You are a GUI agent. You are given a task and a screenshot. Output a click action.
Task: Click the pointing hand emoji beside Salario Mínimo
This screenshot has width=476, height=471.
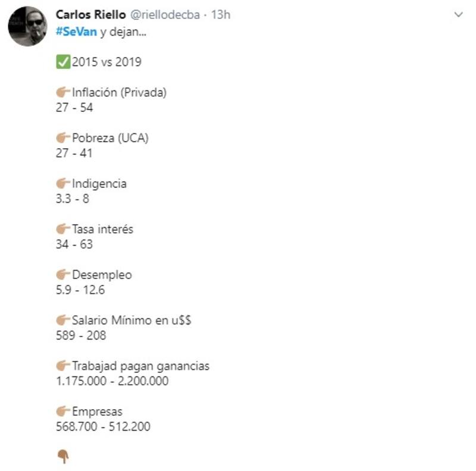click(62, 321)
